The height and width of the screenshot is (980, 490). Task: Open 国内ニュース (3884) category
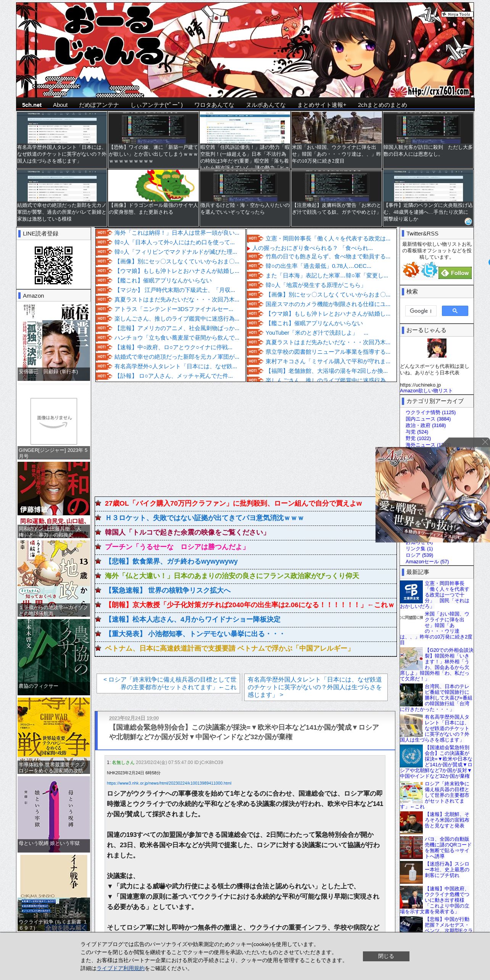[428, 419]
